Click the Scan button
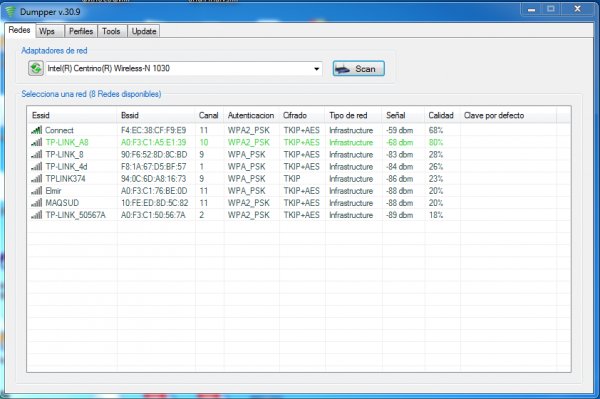This screenshot has height=399, width=600. [359, 69]
